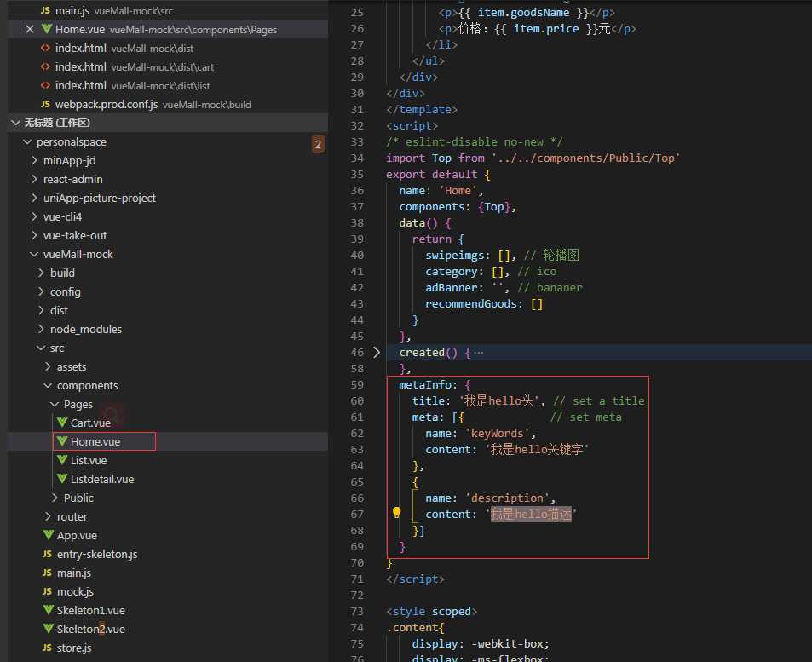The image size is (812, 662).
Task: Open webpack.prod.conf.js editor entry
Action: pos(169,104)
